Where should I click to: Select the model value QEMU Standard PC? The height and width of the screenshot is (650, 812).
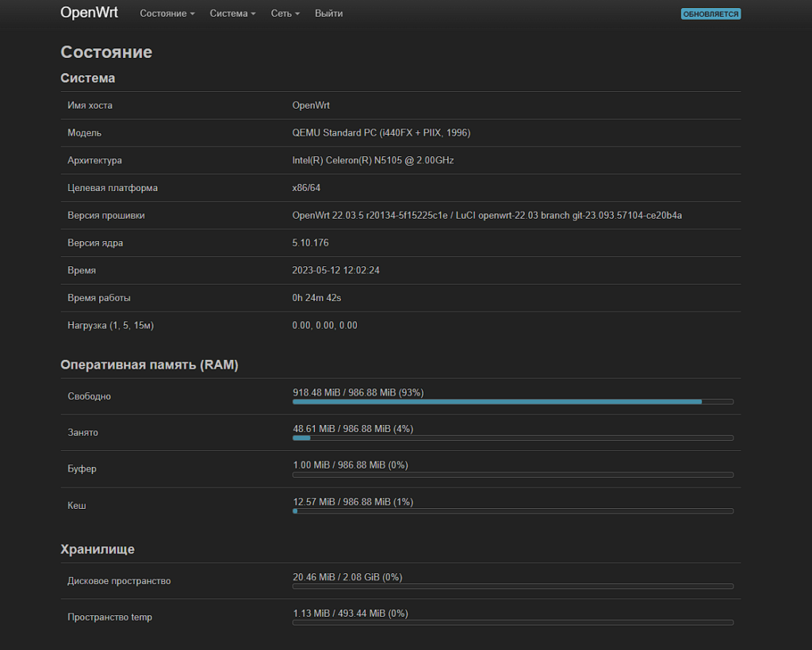pos(381,132)
